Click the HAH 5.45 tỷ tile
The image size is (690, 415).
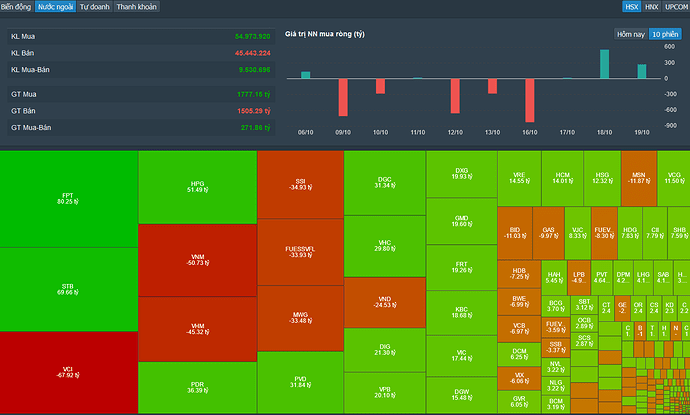[554, 278]
